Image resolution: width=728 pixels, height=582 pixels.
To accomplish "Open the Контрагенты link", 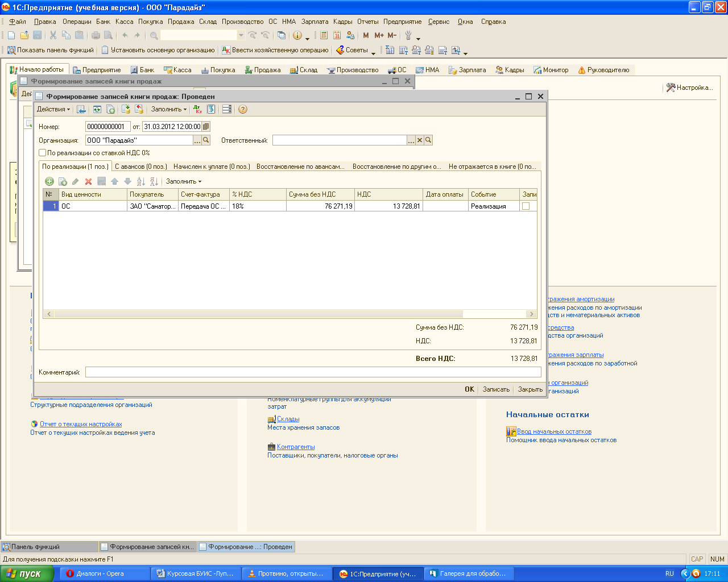I will pyautogui.click(x=295, y=447).
